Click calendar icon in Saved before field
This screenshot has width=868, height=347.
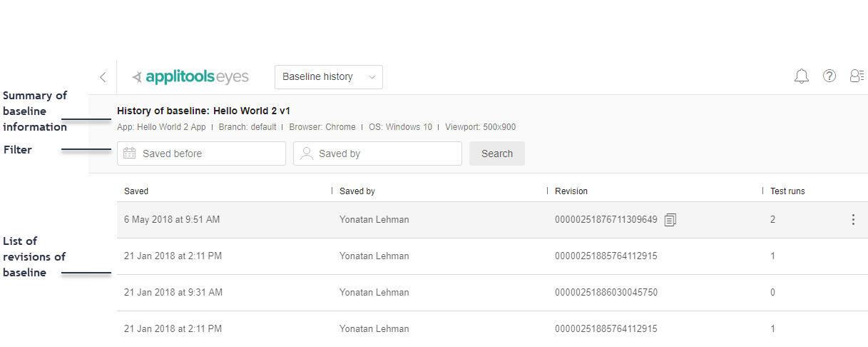coord(130,154)
